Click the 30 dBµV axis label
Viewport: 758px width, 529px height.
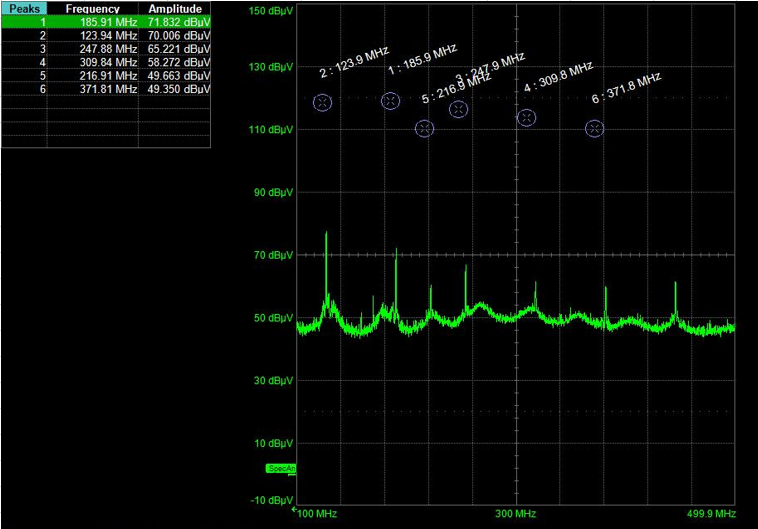(x=273, y=381)
